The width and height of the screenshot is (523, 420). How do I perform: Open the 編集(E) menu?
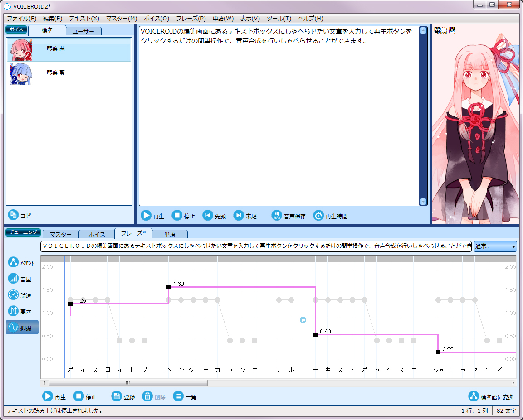53,19
